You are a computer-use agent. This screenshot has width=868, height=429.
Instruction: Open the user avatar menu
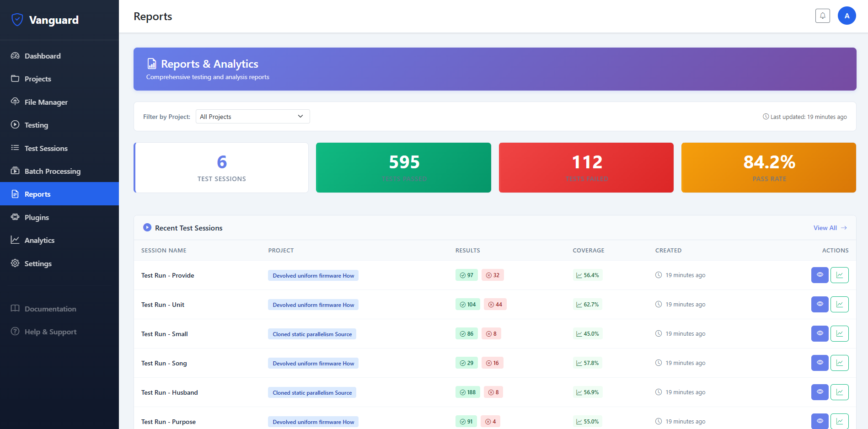(847, 16)
